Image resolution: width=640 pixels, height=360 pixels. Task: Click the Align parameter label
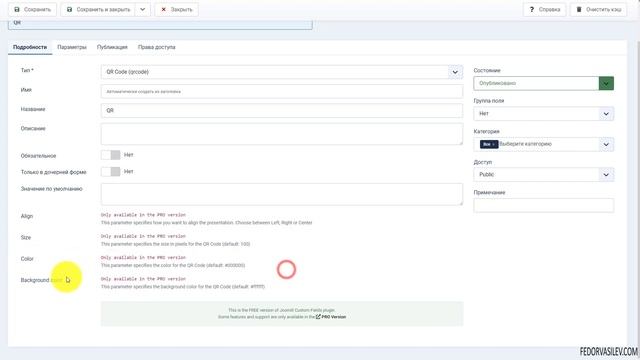[x=27, y=216]
